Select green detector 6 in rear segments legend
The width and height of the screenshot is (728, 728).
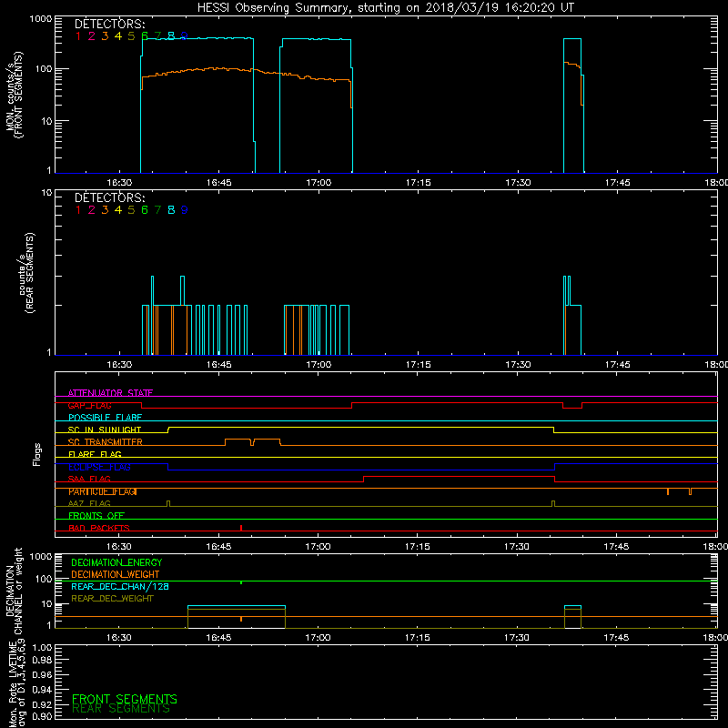click(x=145, y=210)
